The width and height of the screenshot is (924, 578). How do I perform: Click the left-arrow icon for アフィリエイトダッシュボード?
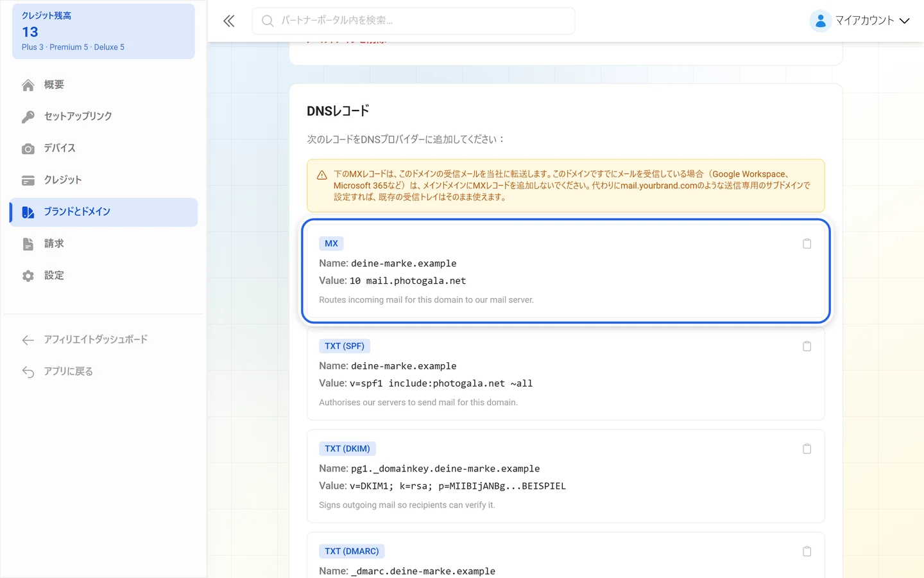(x=28, y=340)
